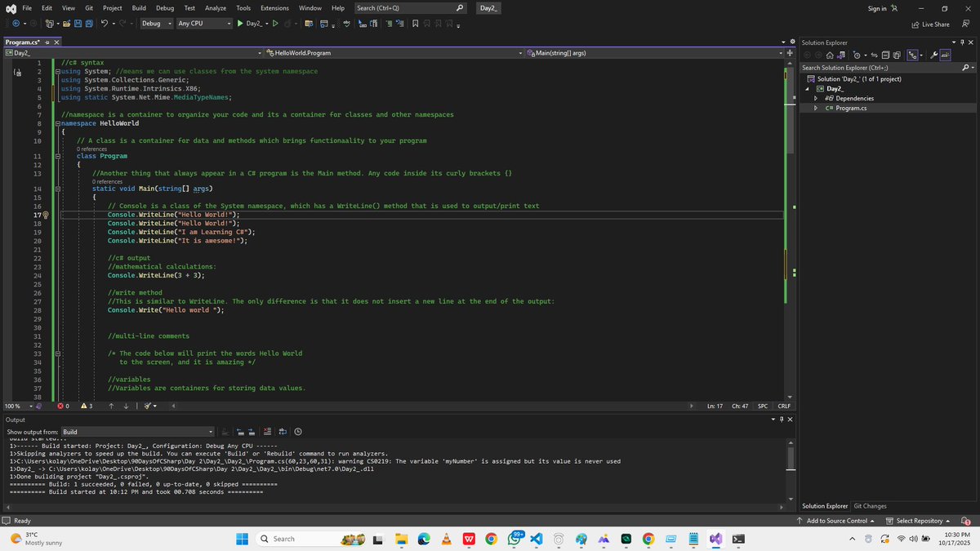Click the Open File folder icon
980x551 pixels.
pyautogui.click(x=66, y=24)
